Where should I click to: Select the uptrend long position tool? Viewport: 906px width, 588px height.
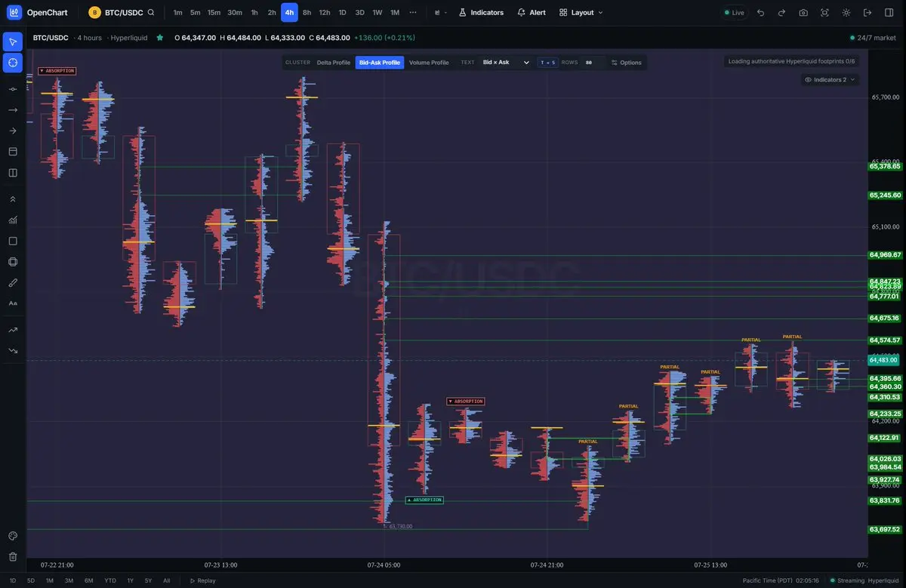tap(13, 330)
